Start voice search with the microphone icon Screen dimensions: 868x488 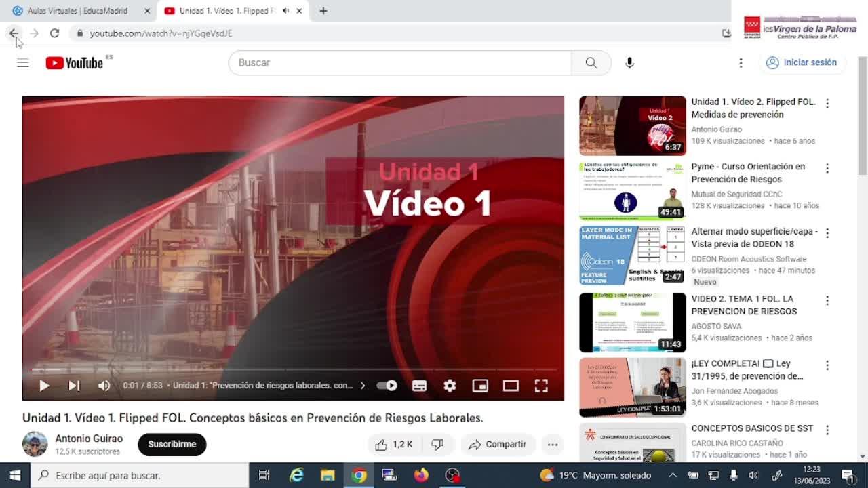coord(629,62)
